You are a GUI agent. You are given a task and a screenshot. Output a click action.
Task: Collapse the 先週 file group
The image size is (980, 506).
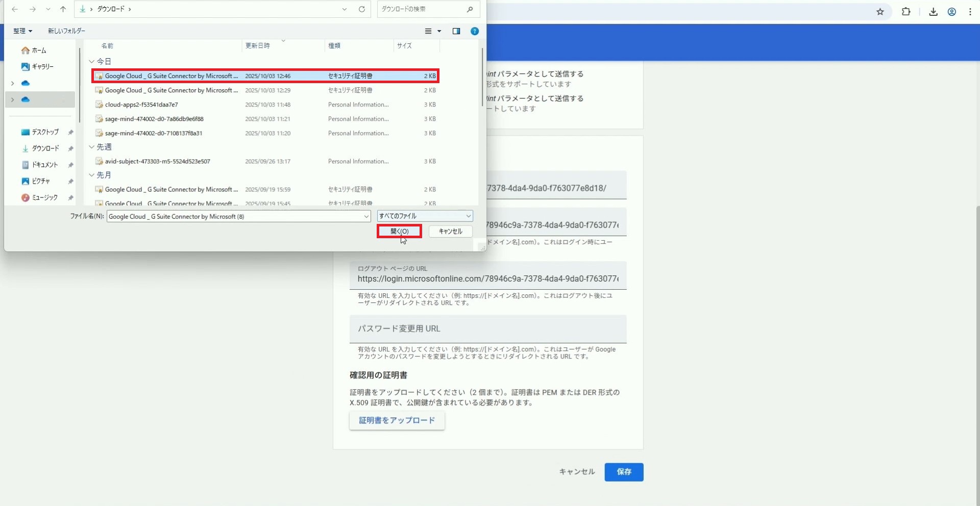click(92, 147)
